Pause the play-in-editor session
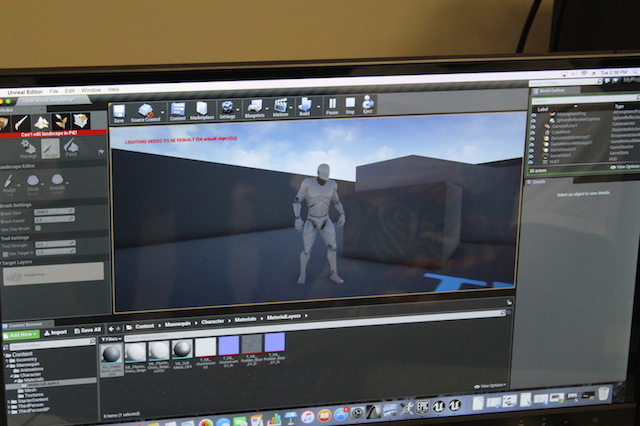640x426 pixels. pos(332,106)
